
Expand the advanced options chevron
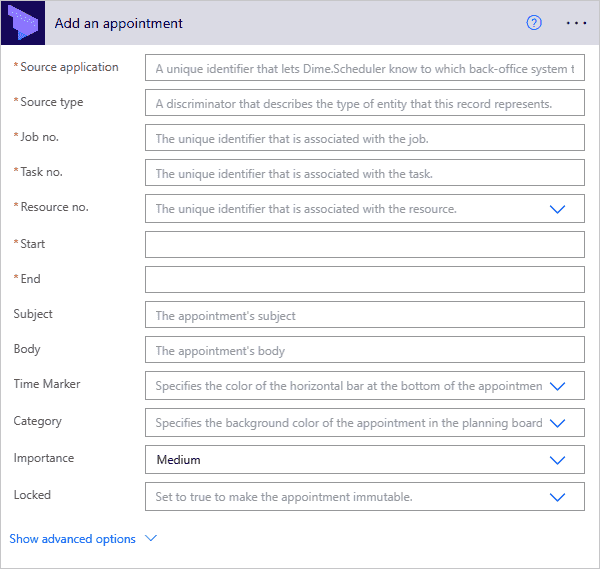(x=151, y=538)
